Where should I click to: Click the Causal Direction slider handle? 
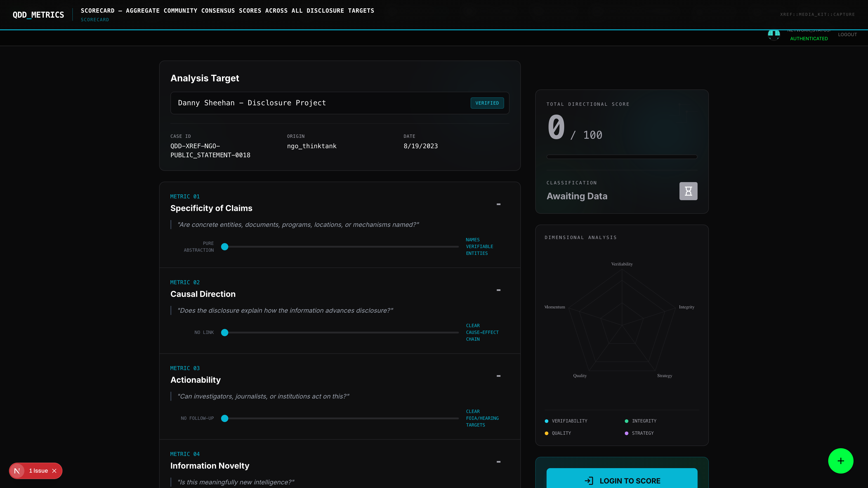[225, 333]
